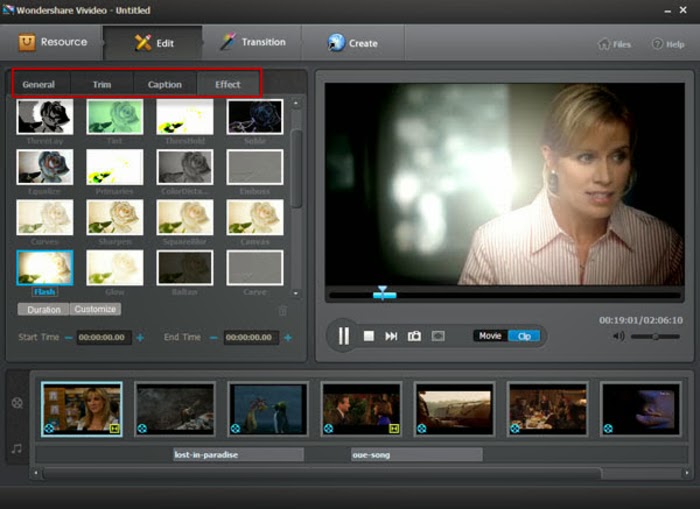Click yellow transition icon on fourth clip

[394, 429]
